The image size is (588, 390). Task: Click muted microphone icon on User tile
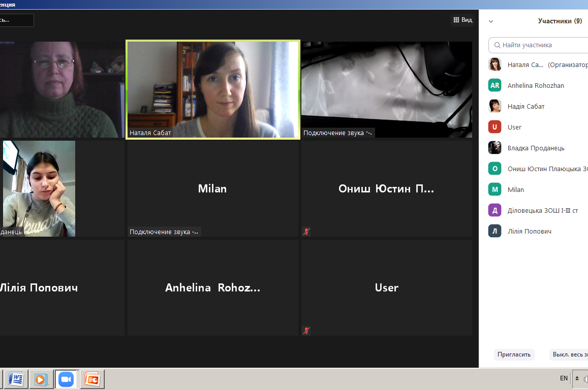pyautogui.click(x=306, y=331)
